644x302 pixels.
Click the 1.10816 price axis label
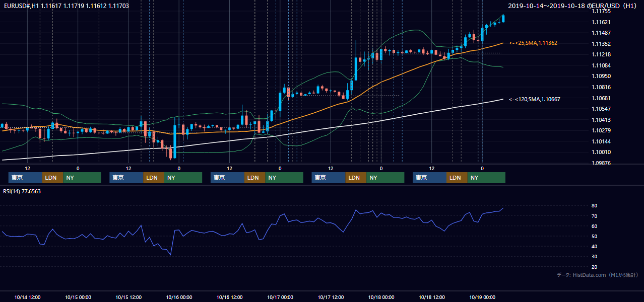click(601, 87)
